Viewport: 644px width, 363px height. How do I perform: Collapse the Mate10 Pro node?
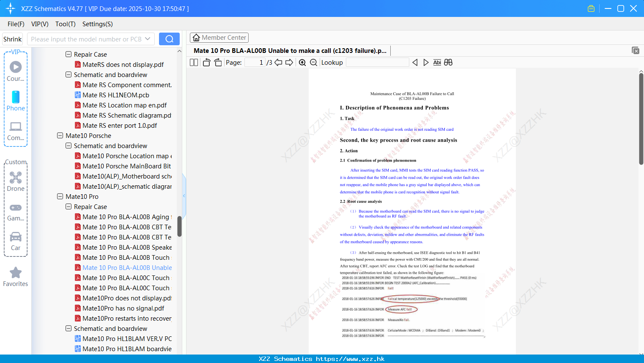point(60,196)
